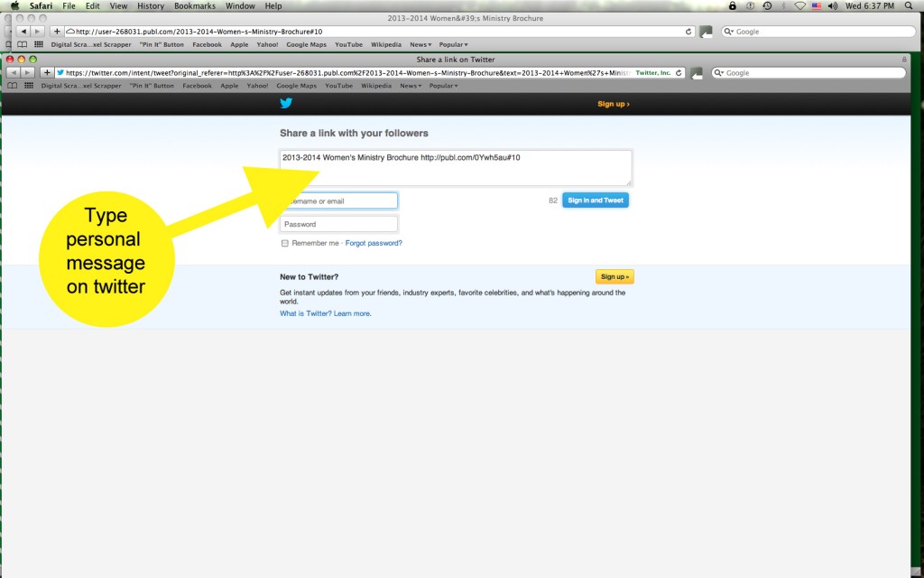Open the Wi-Fi status menu
924x578 pixels.
[799, 6]
